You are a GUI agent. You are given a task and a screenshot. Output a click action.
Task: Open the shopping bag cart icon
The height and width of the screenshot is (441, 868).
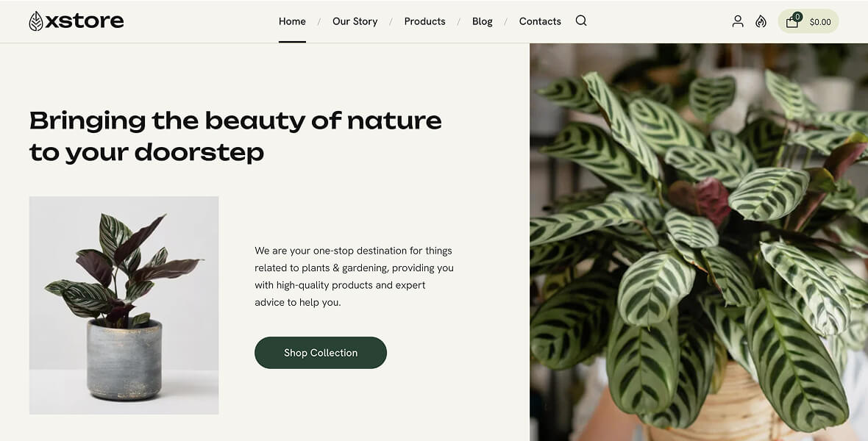tap(791, 22)
